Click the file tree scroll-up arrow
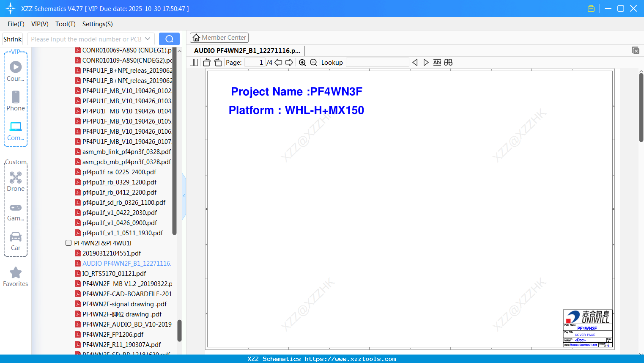 coord(180,51)
